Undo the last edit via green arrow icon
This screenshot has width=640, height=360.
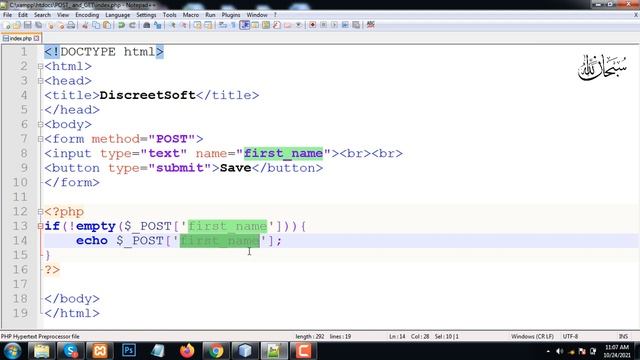pos(121,25)
